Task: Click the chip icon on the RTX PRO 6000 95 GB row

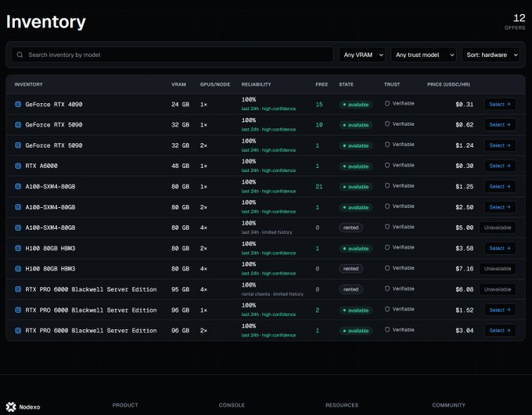Action: pos(18,289)
